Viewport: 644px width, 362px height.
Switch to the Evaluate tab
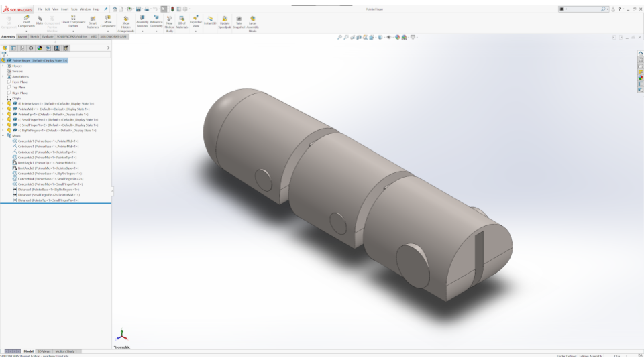click(48, 36)
